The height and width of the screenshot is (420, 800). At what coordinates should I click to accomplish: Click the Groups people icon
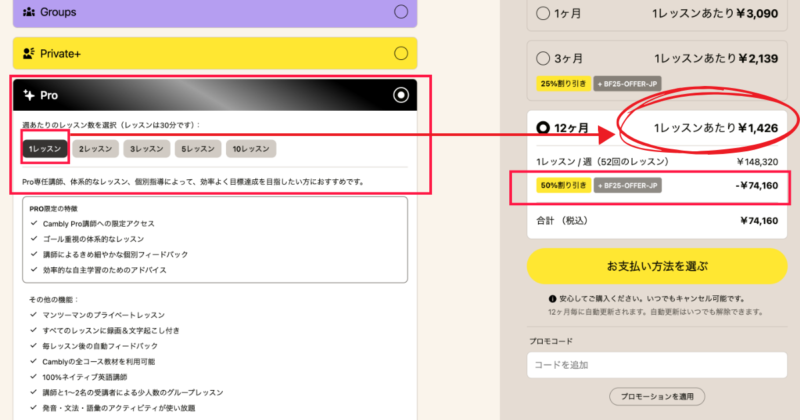coord(28,12)
